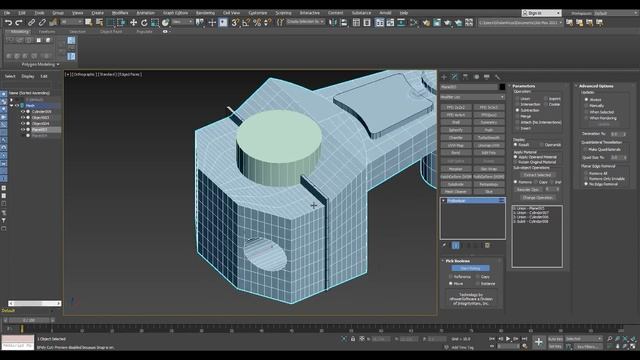
Task: Select the Union operation radio button
Action: (517, 99)
